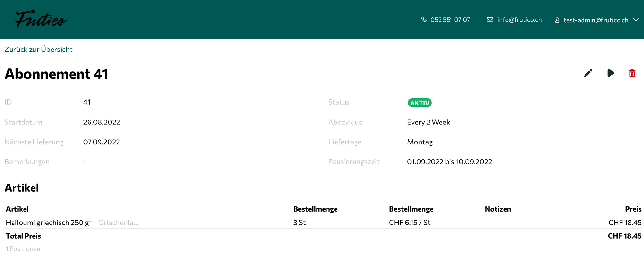
Task: Click the green AKTIV status badge
Action: click(420, 103)
